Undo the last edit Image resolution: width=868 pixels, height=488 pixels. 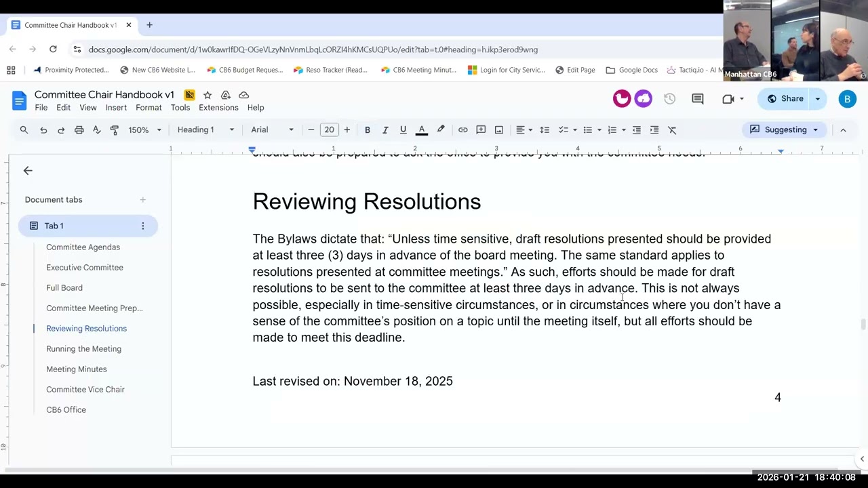point(43,129)
